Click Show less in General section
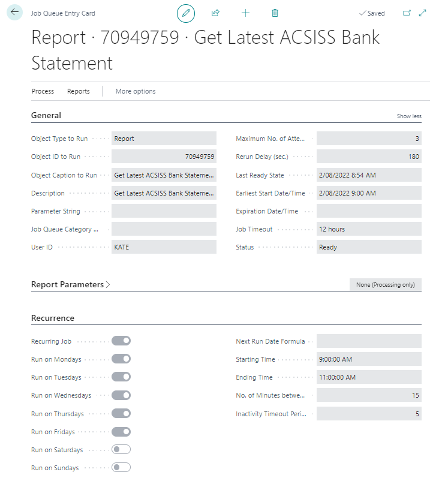 click(x=409, y=116)
